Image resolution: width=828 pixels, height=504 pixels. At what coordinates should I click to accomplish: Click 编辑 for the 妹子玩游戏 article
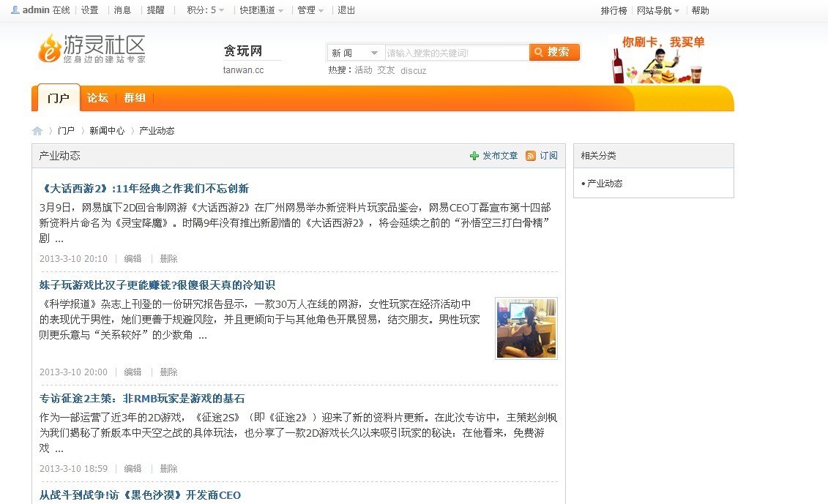tap(133, 372)
